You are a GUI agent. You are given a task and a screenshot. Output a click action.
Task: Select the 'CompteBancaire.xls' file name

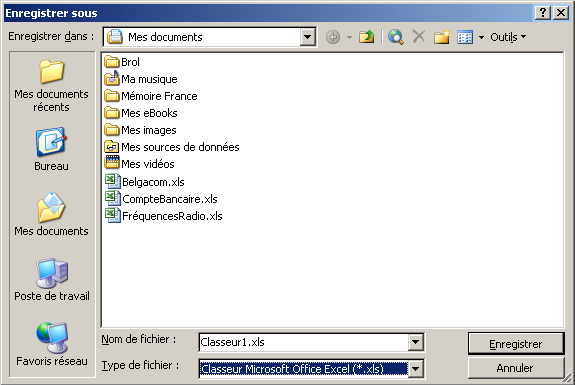(170, 199)
